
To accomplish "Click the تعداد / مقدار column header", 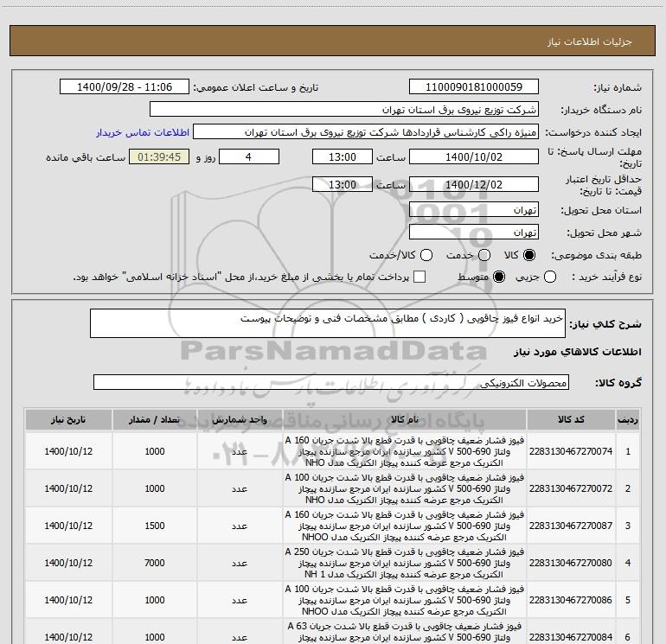I will click(x=155, y=420).
